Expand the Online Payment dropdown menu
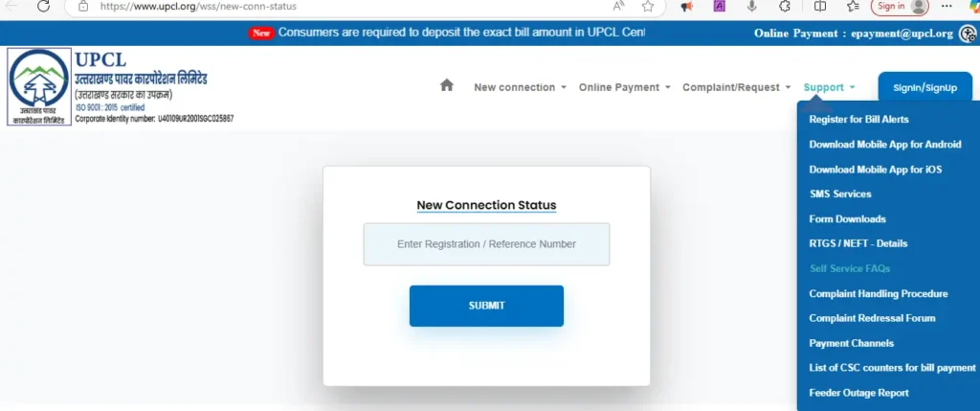Image resolution: width=980 pixels, height=411 pixels. pyautogui.click(x=624, y=87)
